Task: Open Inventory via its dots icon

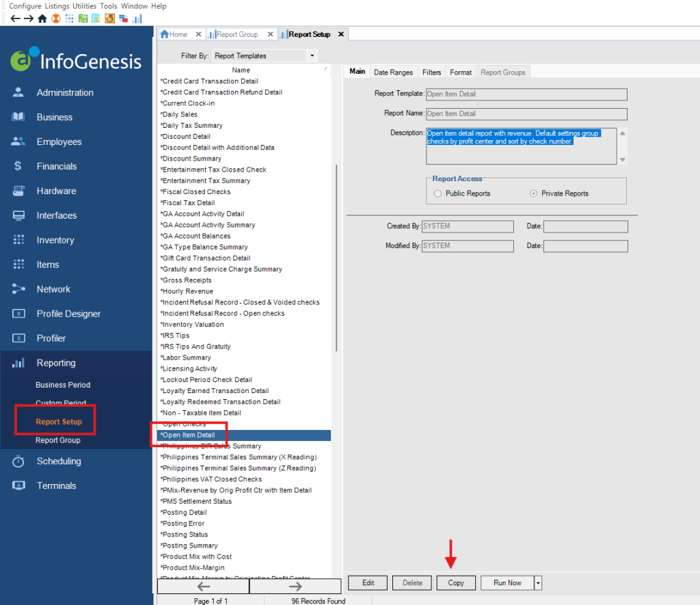Action: pos(18,240)
